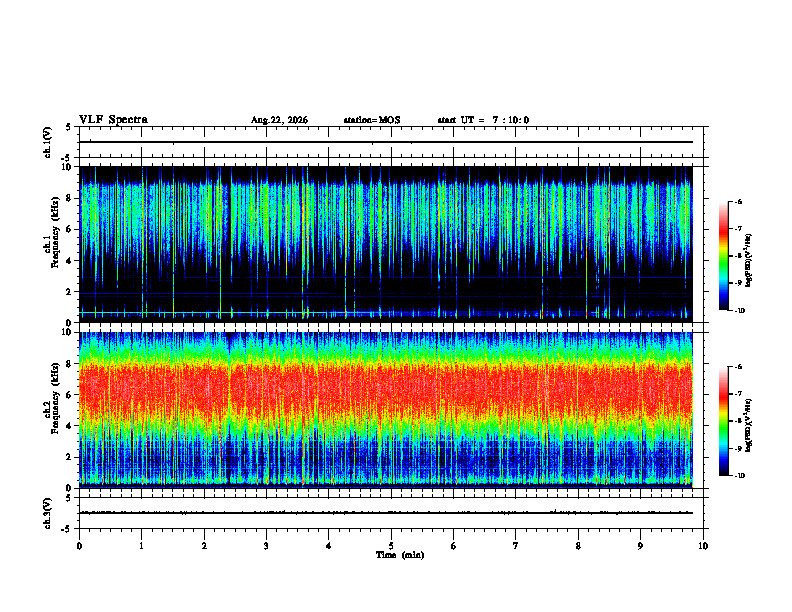Click the 9 minute tick on time axis
Screen dimensions: 792x612
(640, 546)
